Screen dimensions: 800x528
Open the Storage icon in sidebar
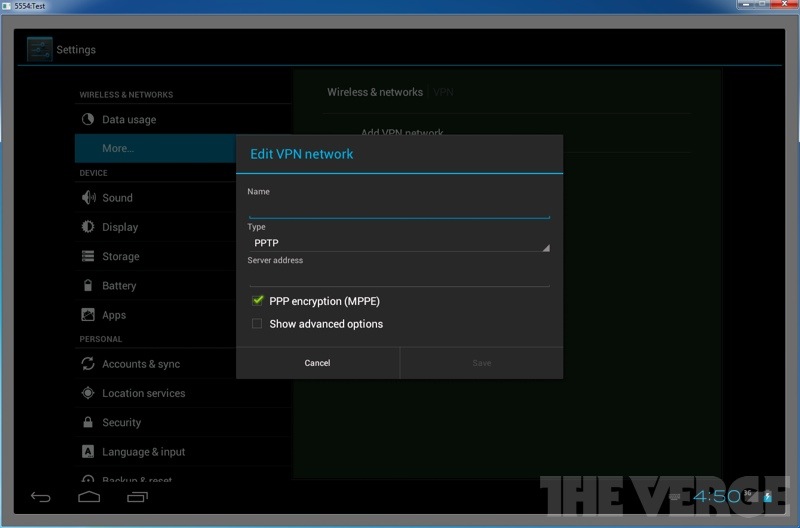[x=88, y=257]
